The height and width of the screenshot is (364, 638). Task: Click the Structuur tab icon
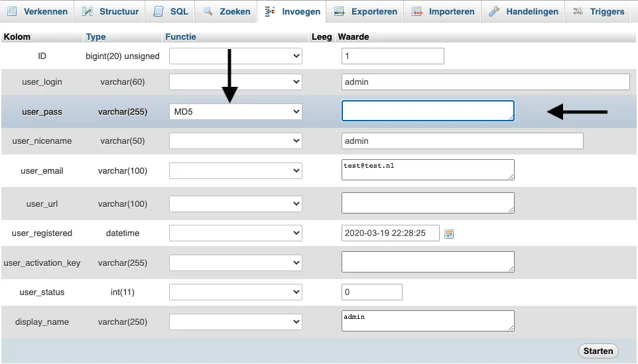point(88,11)
